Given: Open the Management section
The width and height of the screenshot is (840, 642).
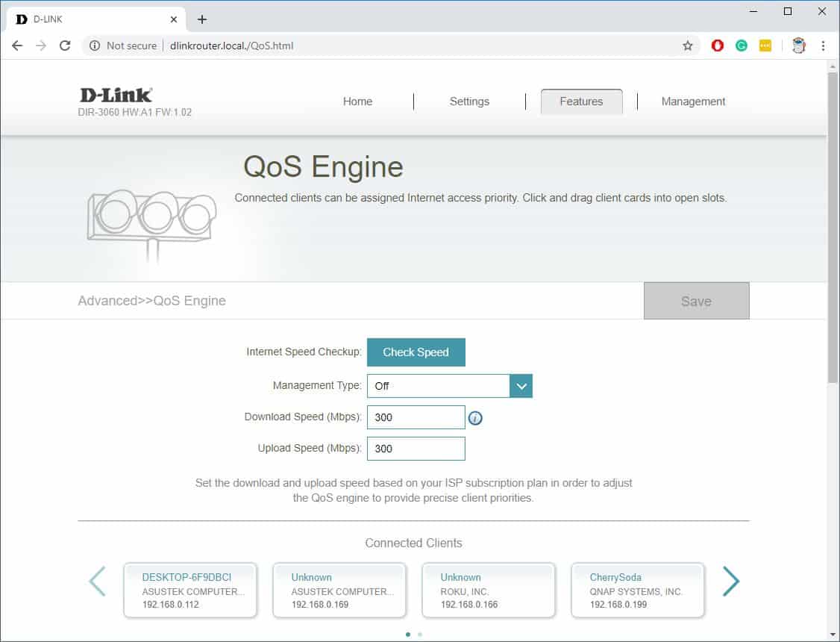Looking at the screenshot, I should pos(693,102).
